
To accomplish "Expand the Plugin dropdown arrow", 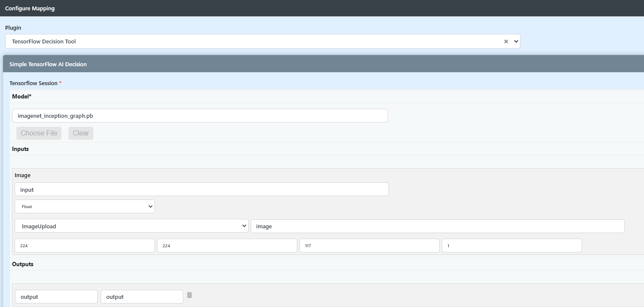I will (516, 42).
